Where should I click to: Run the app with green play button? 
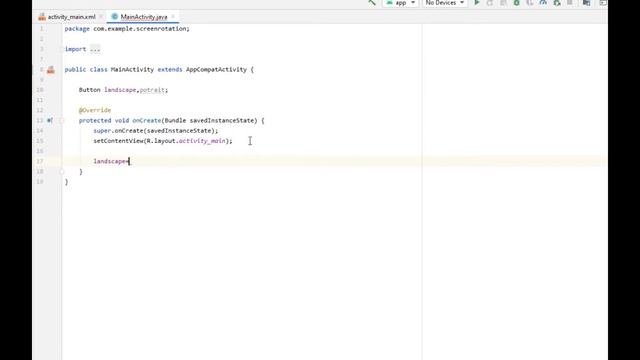476,2
